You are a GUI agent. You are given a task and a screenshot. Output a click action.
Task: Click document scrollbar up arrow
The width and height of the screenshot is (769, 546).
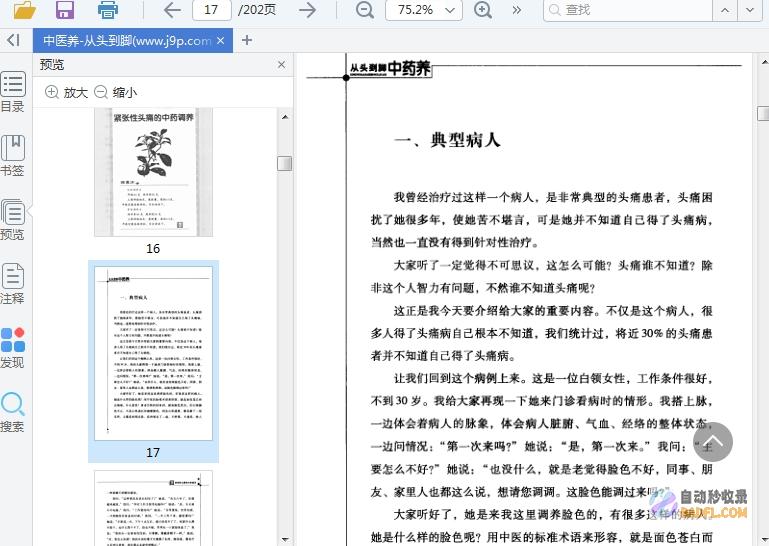tap(764, 62)
